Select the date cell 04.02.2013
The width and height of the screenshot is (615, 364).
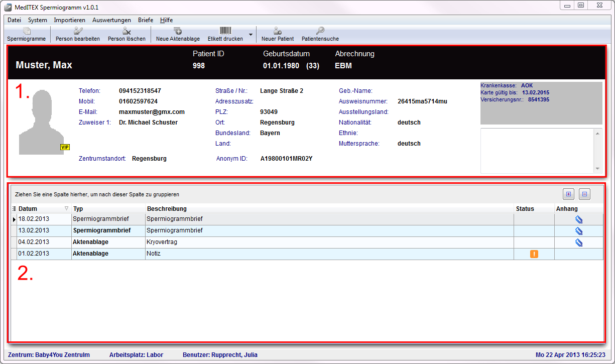tap(44, 242)
